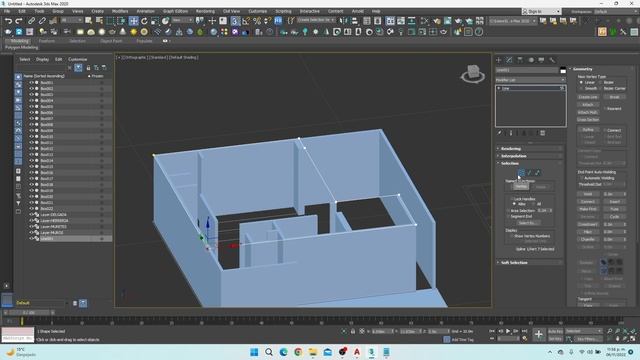Click the ViewCube in the viewport
Viewport: 640px width, 360px height.
(473, 74)
